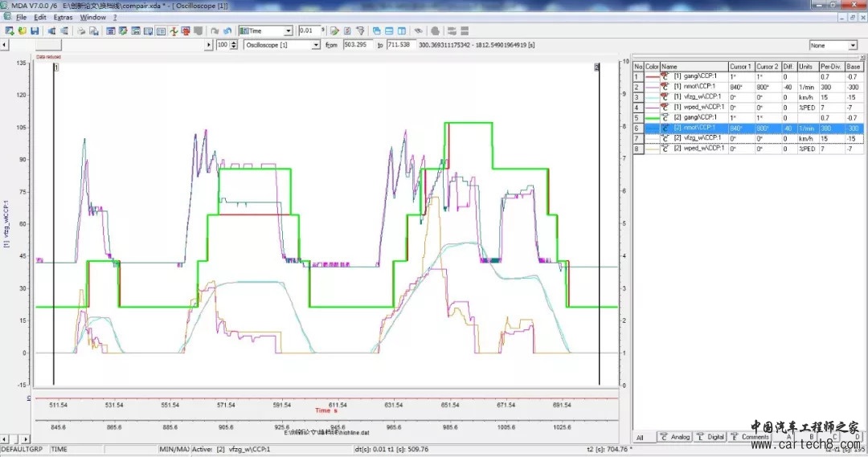Screen dimensions: 868x457
Task: Click the 'from' time field showing 503.295
Action: point(358,45)
